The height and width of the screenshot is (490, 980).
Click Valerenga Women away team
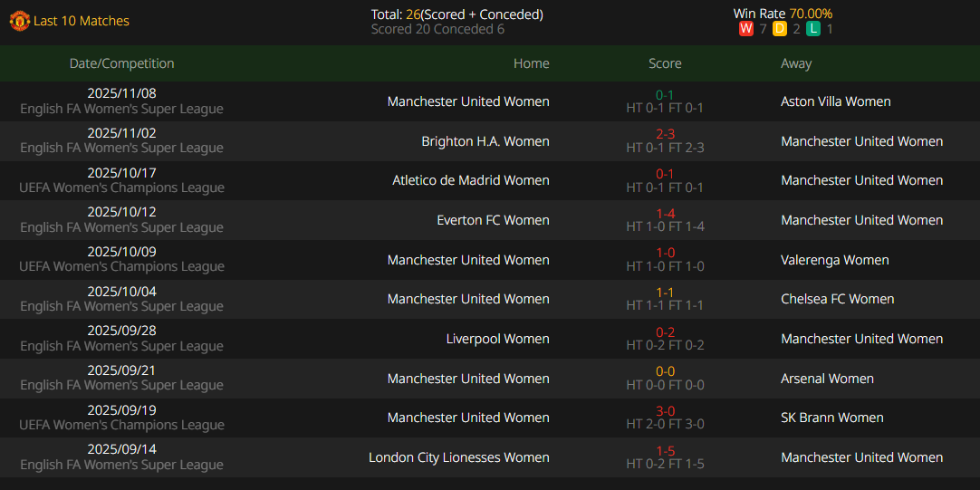(x=834, y=260)
